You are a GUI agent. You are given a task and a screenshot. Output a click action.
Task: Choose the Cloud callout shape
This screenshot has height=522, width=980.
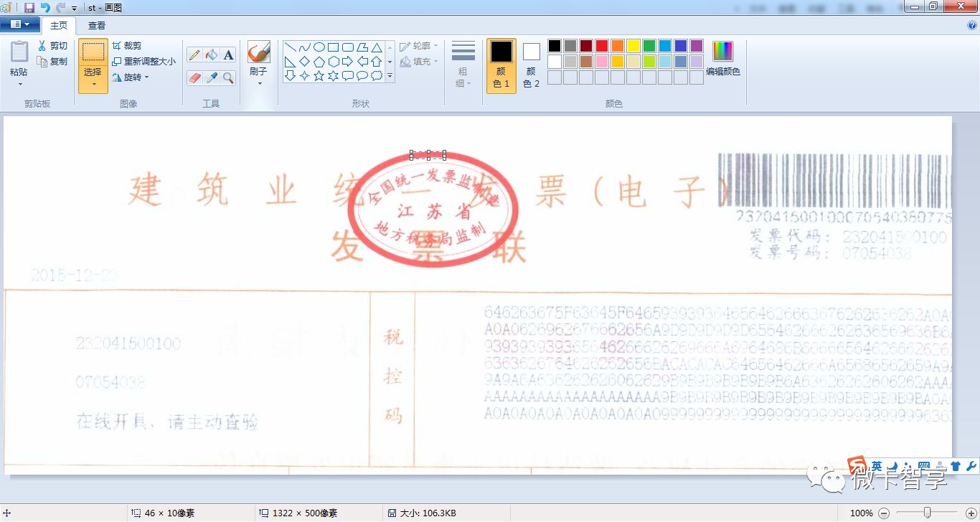click(377, 76)
